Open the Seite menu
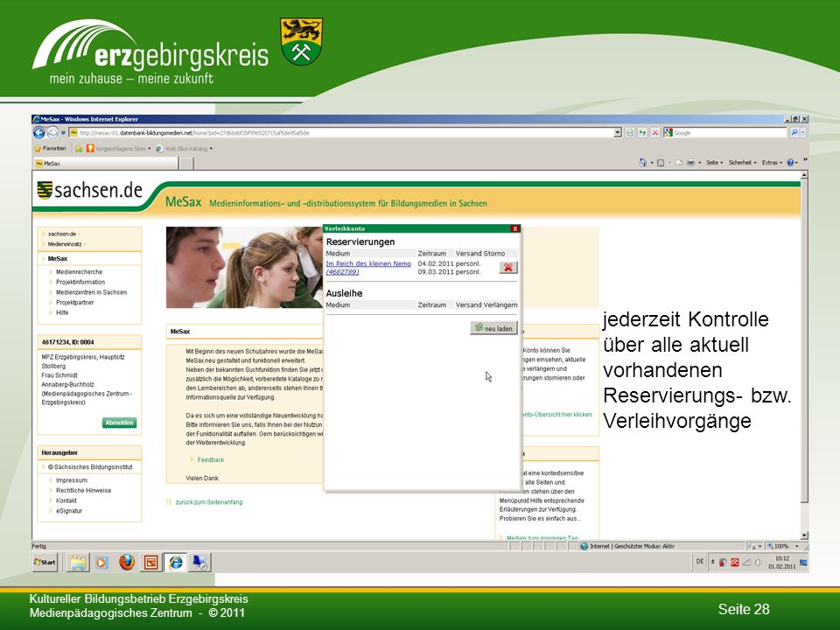The image size is (840, 630). tap(714, 163)
